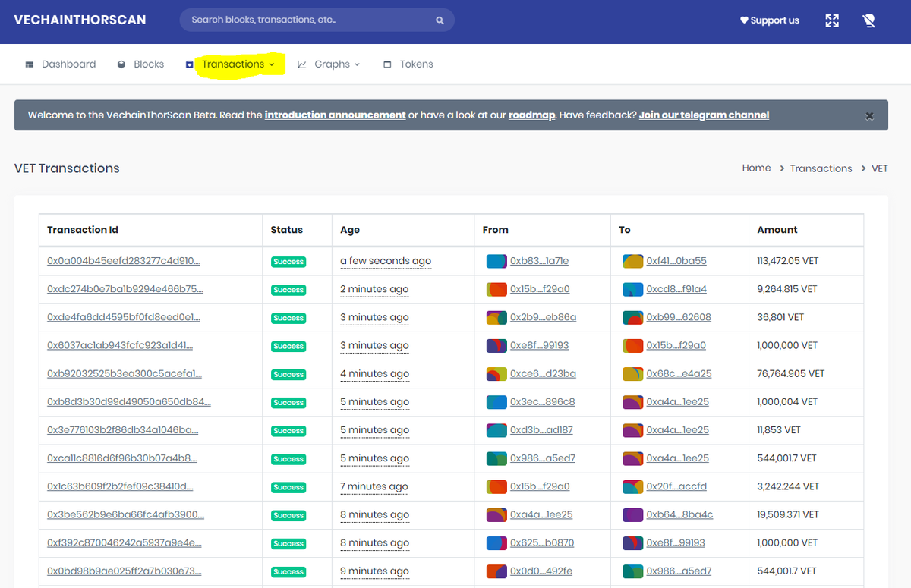911x588 pixels.
Task: Open sender address 0x625...b0870
Action: pyautogui.click(x=542, y=542)
